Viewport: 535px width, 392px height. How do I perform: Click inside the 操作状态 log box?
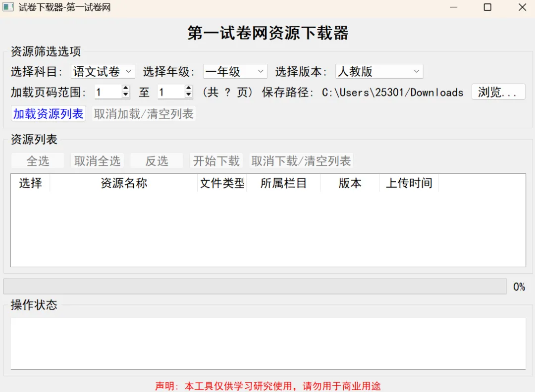[x=268, y=343]
